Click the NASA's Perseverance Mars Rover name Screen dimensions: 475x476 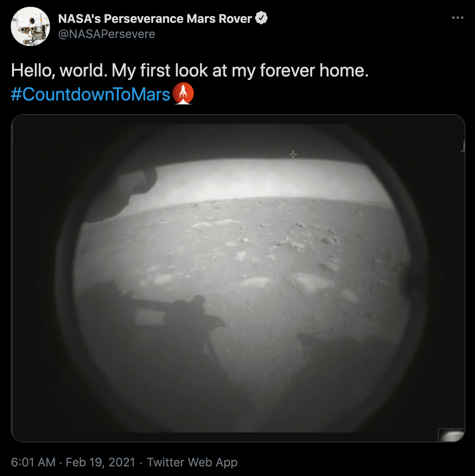point(155,19)
